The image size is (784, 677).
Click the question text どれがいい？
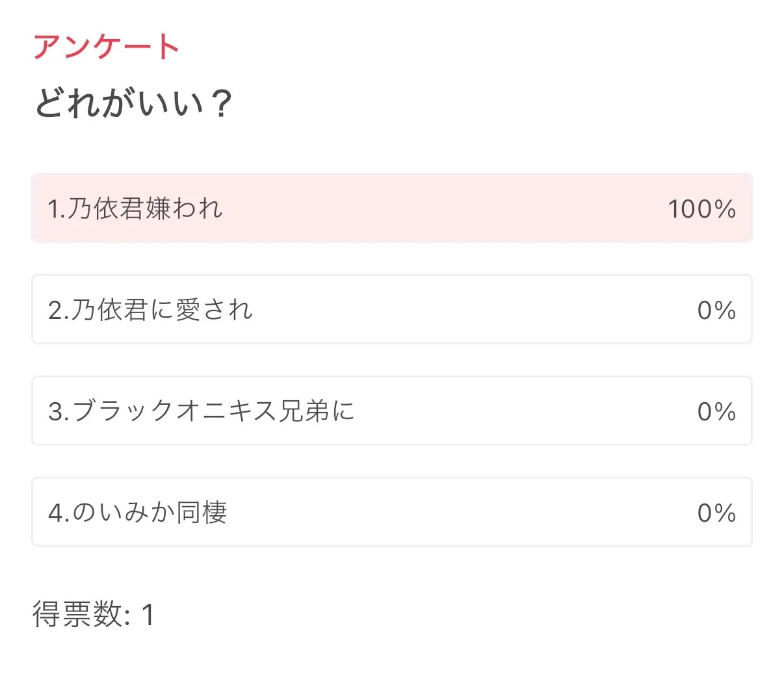(x=133, y=103)
